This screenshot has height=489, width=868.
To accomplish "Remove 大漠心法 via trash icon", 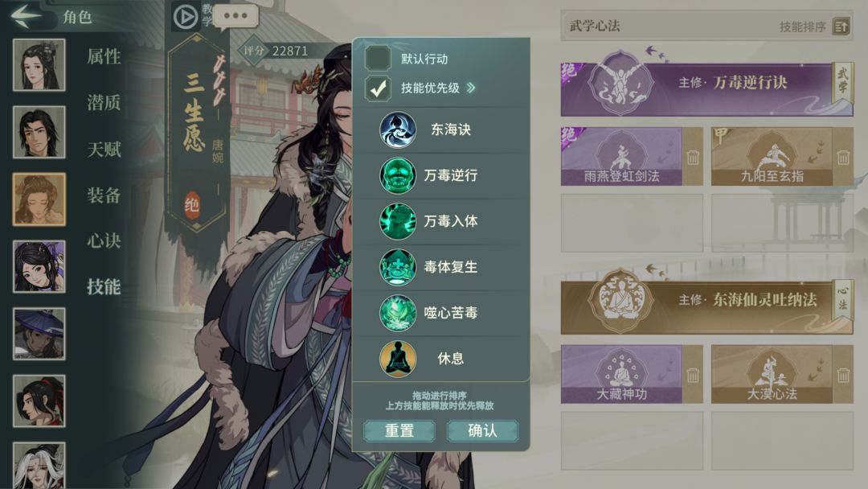I will click(843, 375).
